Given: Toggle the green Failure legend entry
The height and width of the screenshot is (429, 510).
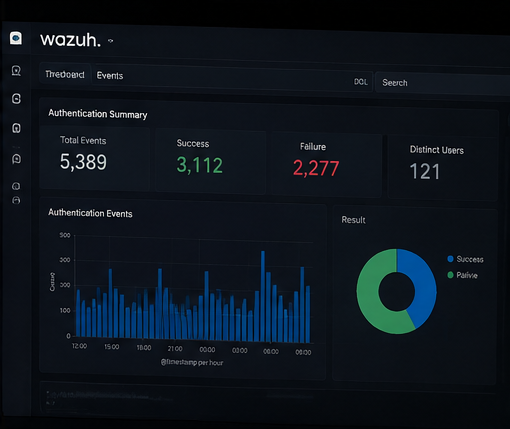Looking at the screenshot, I should 463,275.
